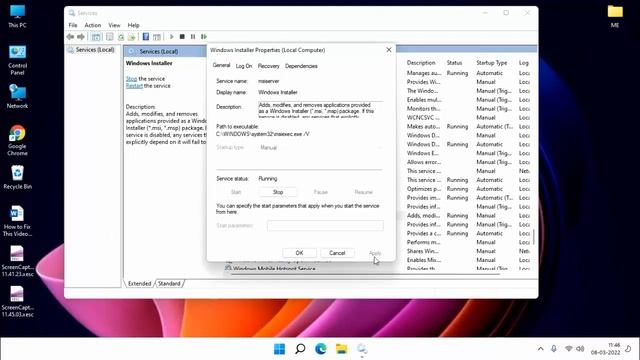
Task: Click the Pause Service toolbar icon
Action: 193,37
